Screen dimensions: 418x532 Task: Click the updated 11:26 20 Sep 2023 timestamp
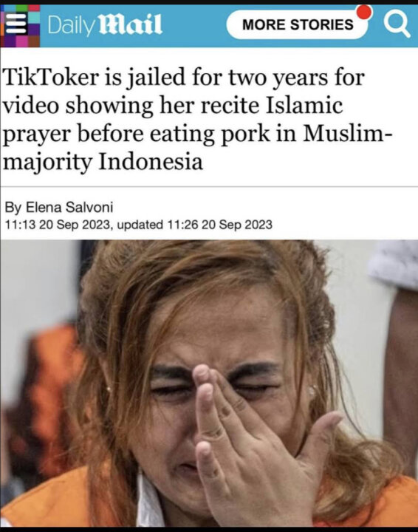(x=194, y=225)
